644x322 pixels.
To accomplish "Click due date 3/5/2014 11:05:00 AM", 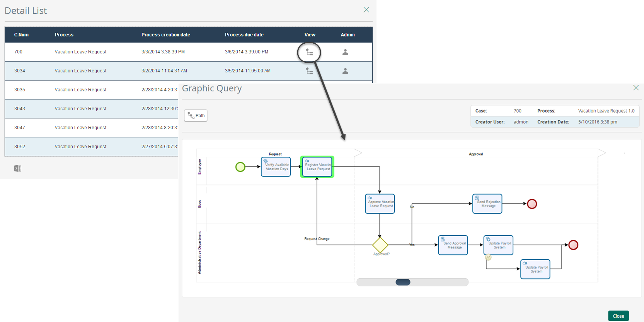I will [248, 71].
